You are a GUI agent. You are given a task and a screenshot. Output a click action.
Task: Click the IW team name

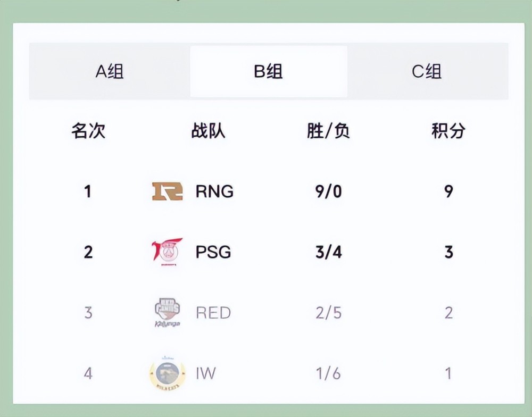[205, 373]
